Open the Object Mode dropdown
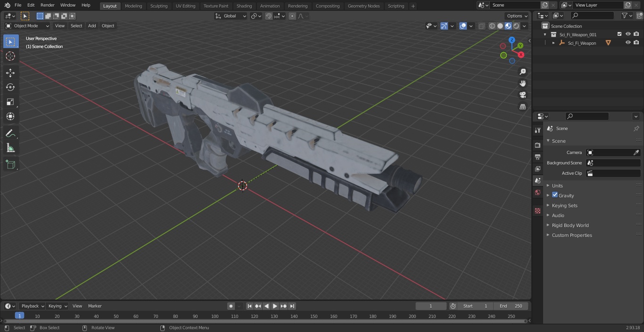This screenshot has width=644, height=332. click(x=27, y=26)
